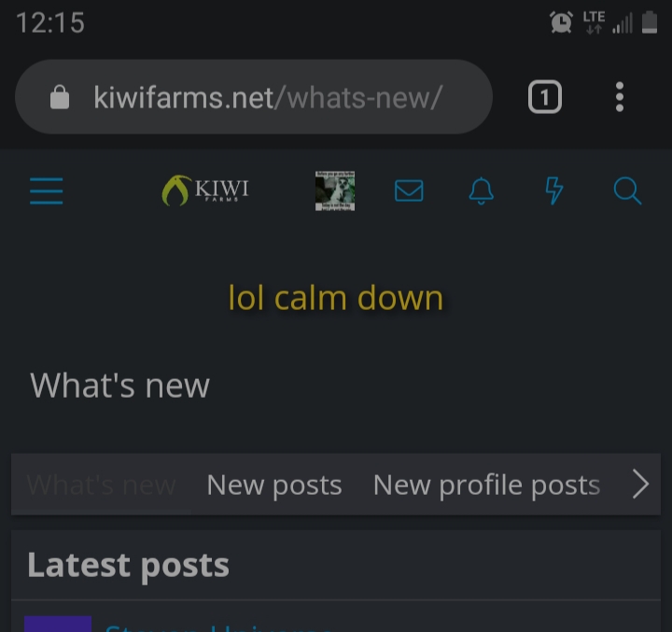Open the browser three-dot overflow menu
672x632 pixels.
620,97
